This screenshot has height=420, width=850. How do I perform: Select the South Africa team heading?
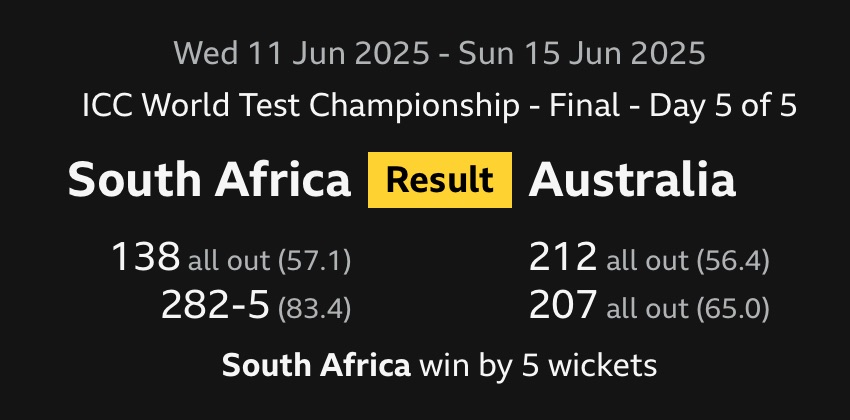[x=209, y=181]
